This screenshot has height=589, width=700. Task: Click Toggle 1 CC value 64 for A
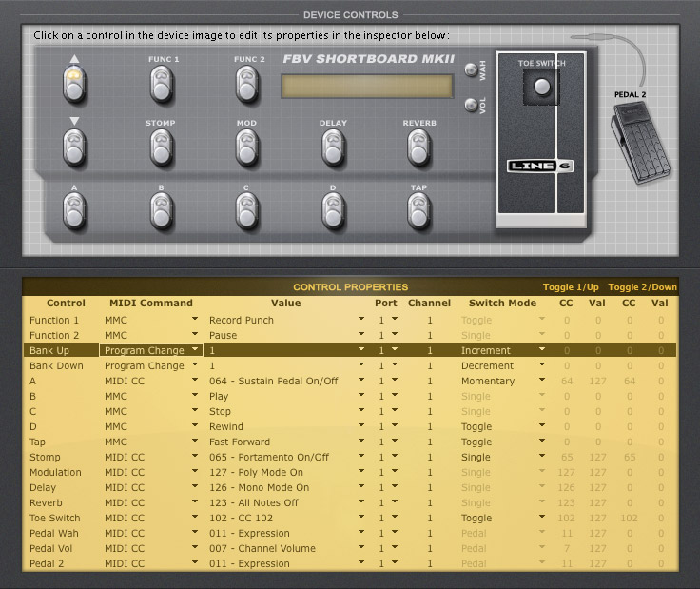[x=567, y=381]
